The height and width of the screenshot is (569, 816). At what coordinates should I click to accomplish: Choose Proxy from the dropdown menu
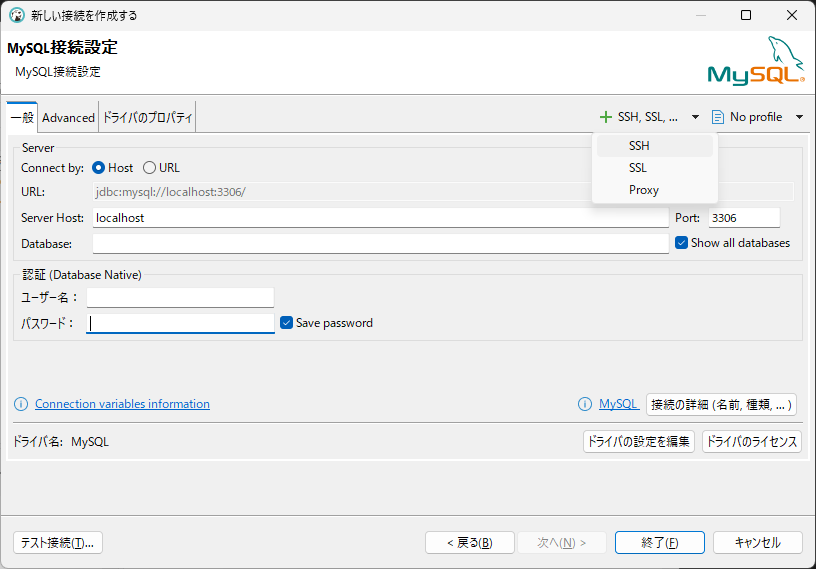click(655, 189)
